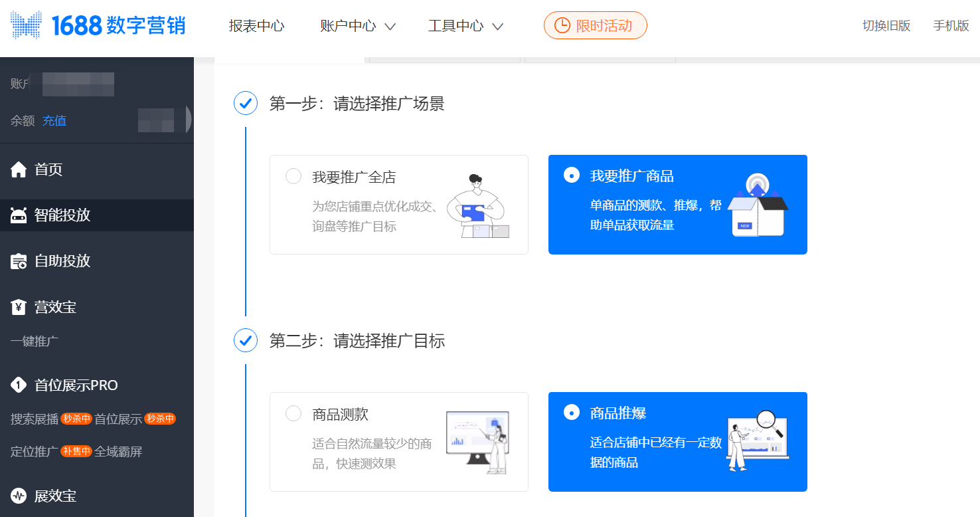Click the 营效宝 yen bag icon
Viewport: 980px width, 517px height.
click(x=19, y=307)
